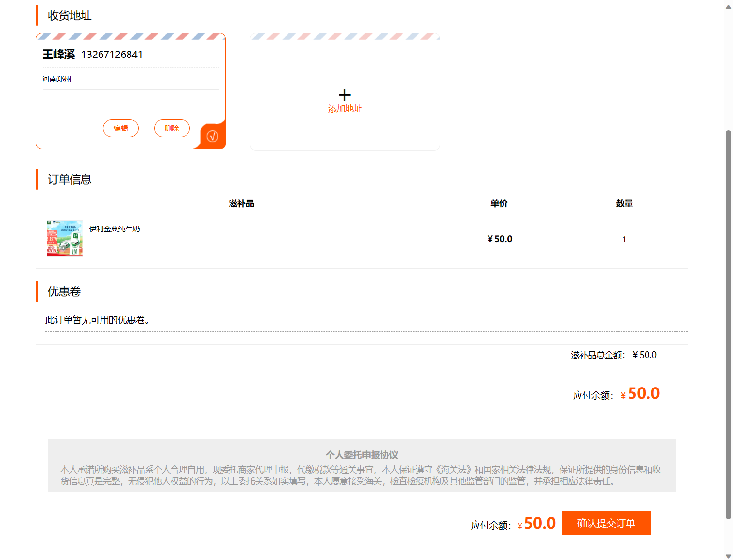Click the selected address checkmark icon
The height and width of the screenshot is (560, 733).
213,136
